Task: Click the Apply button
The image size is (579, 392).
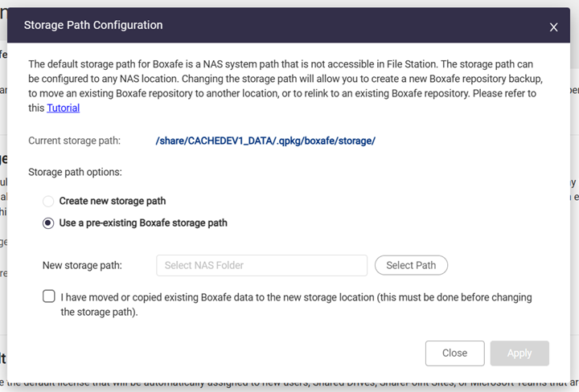Action: (x=519, y=353)
